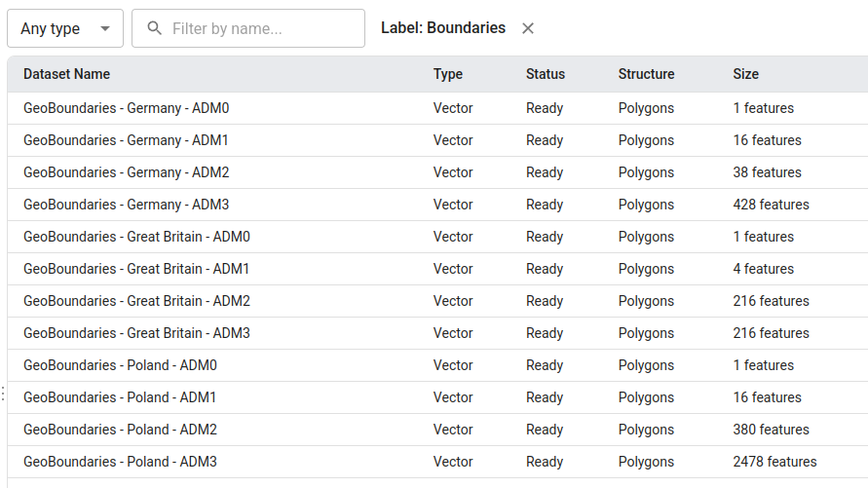Open GeoBoundaries - Poland - ADM3 dataset

[x=120, y=462]
